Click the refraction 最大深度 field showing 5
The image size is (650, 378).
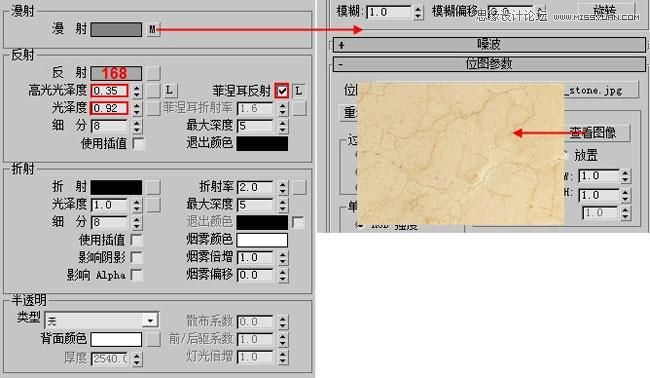(255, 205)
